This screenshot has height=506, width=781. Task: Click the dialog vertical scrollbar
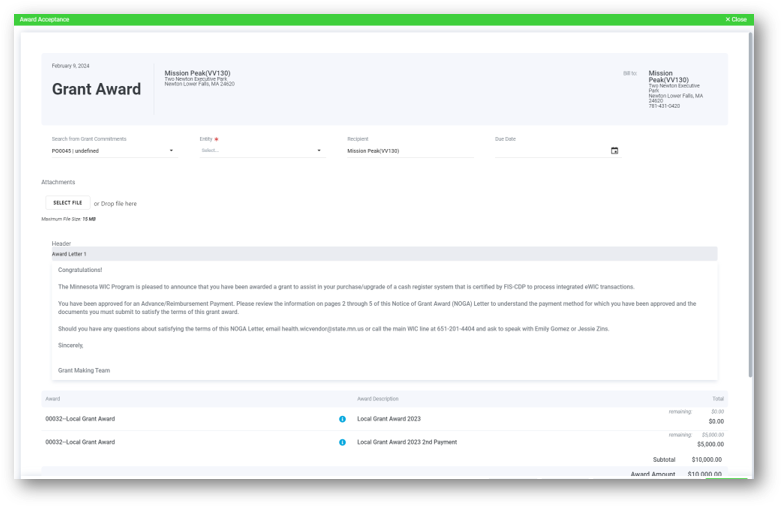pyautogui.click(x=750, y=204)
